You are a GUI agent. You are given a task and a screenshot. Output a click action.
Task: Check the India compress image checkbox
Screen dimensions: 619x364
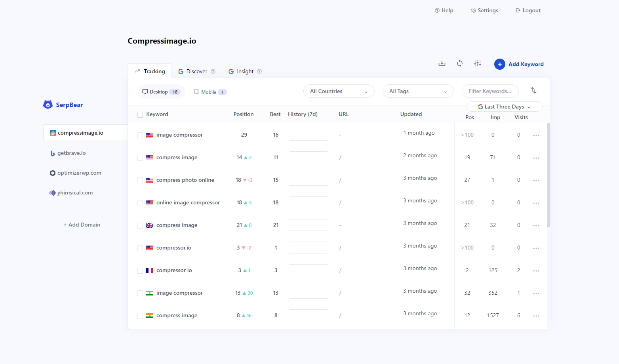coord(140,316)
